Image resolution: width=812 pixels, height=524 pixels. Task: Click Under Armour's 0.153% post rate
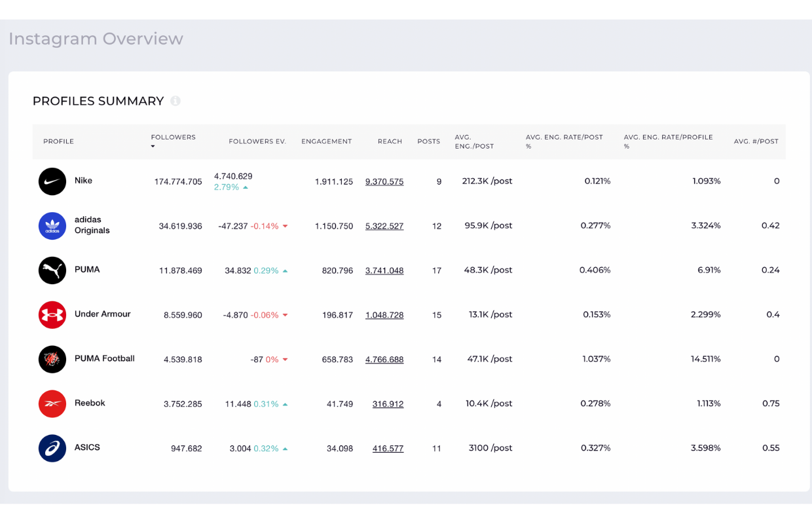(x=595, y=314)
